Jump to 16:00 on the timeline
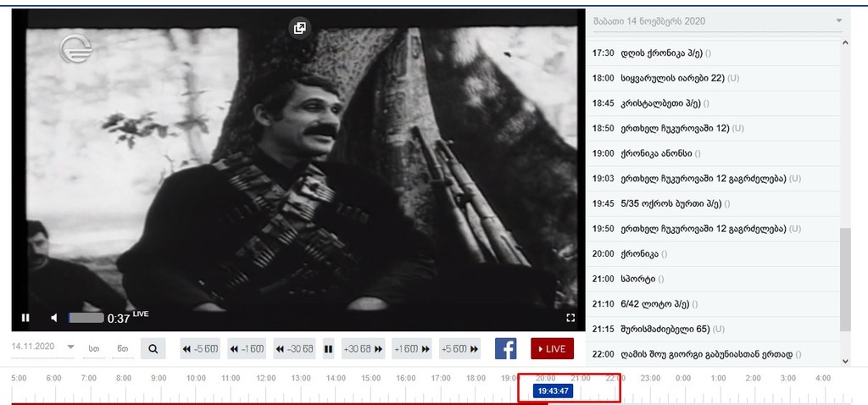868x405 pixels. (406, 378)
